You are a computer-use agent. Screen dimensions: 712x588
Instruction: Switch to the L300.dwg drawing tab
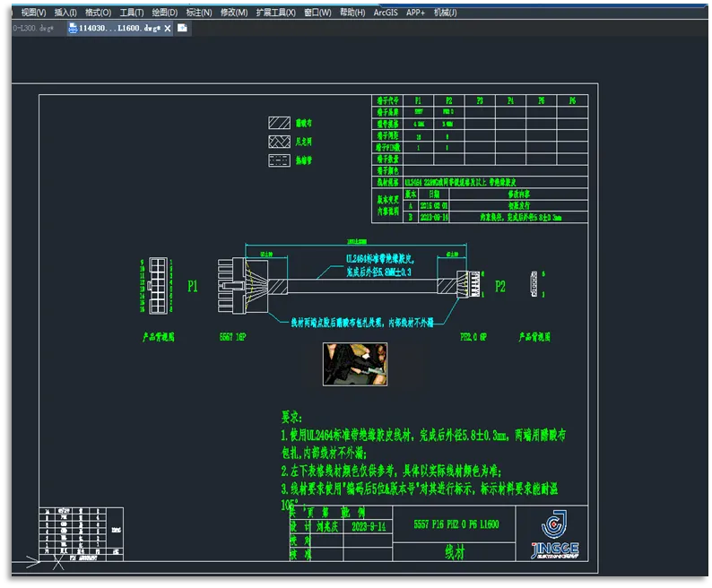click(34, 29)
